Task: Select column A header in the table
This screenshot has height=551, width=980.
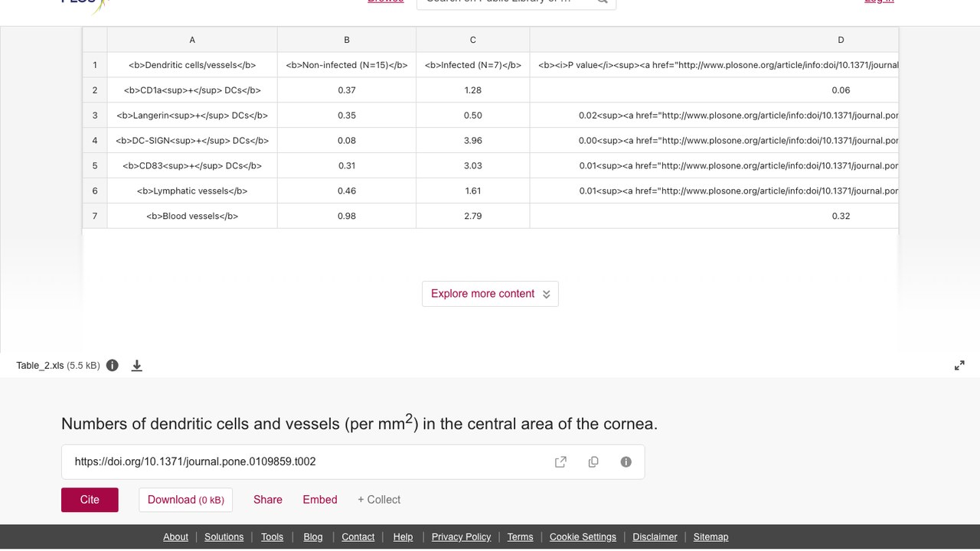Action: tap(192, 40)
